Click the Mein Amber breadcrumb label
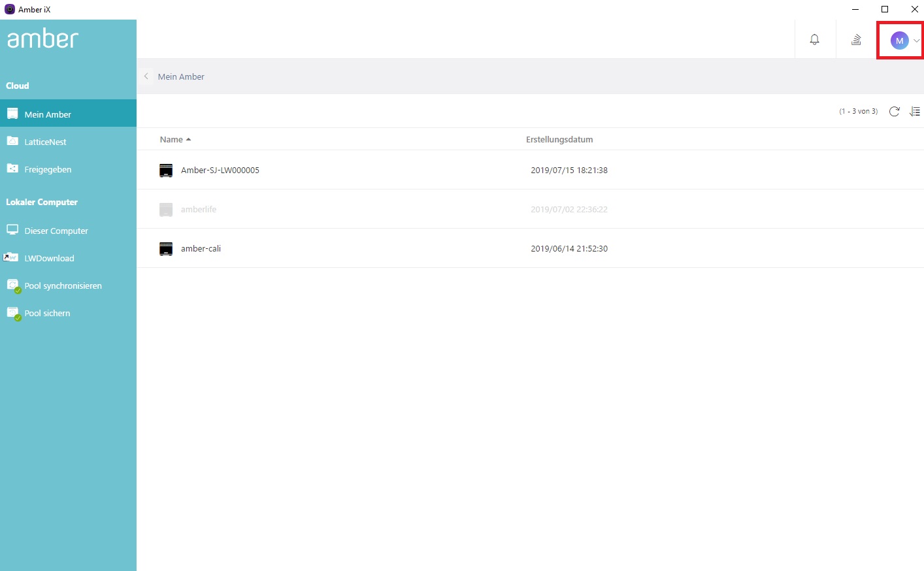 181,76
